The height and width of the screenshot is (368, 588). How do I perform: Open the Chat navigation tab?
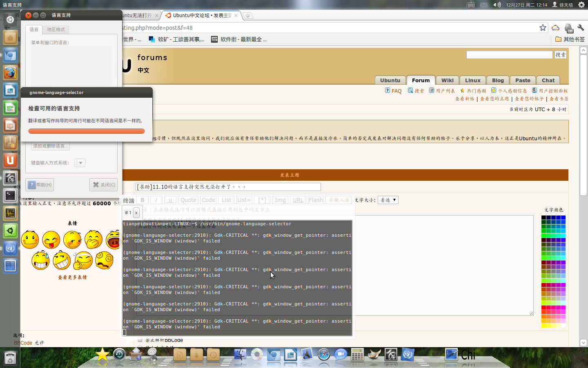548,80
